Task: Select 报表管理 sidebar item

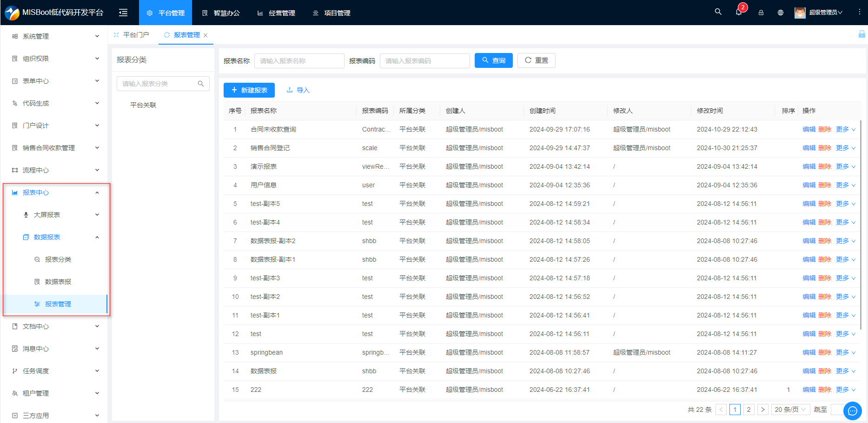Action: tap(56, 304)
